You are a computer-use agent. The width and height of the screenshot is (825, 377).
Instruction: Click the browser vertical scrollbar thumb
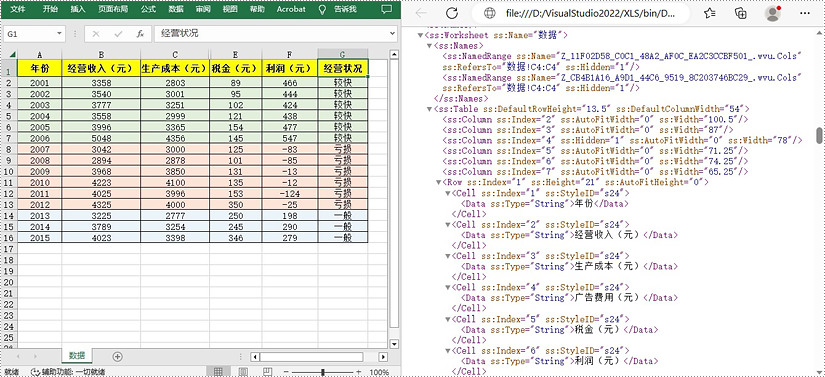(x=819, y=135)
